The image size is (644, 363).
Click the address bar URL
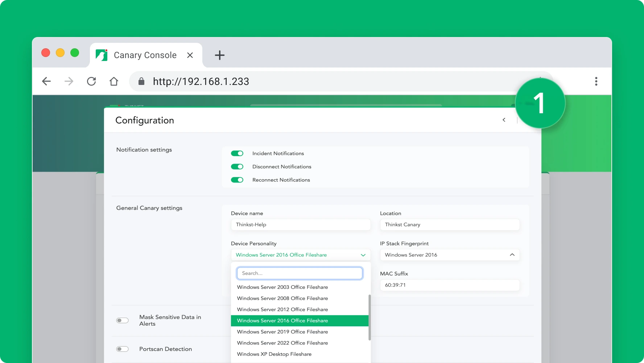click(201, 81)
